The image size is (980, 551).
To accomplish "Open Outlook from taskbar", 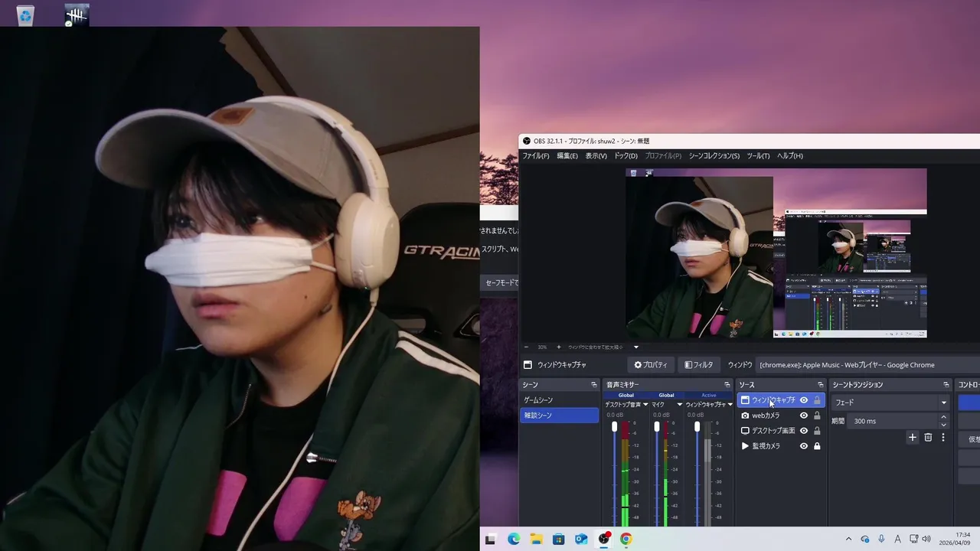I will pos(581,539).
